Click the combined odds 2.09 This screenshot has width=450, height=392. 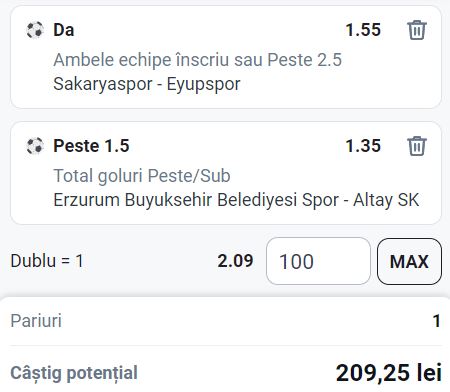(x=235, y=261)
